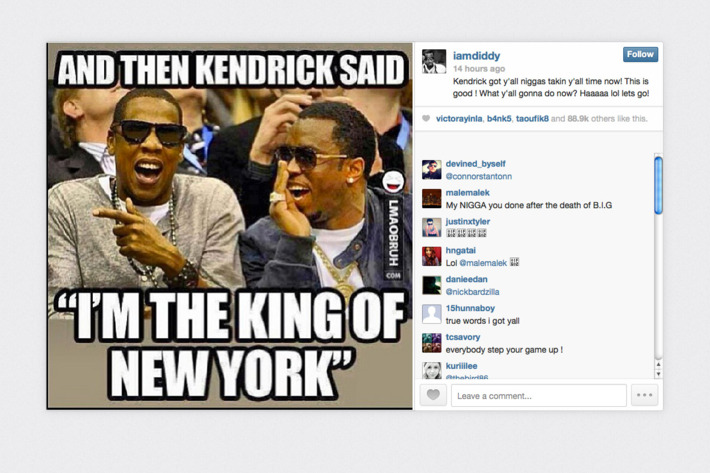
Task: Click hngatai's avatar picture
Action: 432,256
